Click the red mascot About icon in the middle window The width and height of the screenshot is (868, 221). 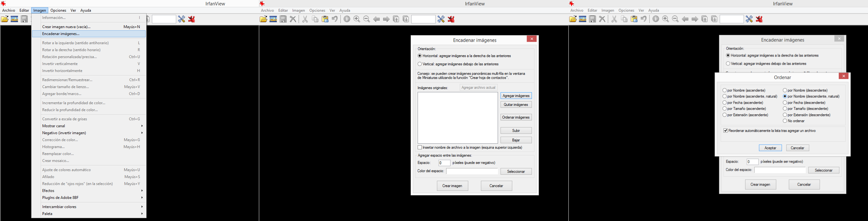[451, 19]
